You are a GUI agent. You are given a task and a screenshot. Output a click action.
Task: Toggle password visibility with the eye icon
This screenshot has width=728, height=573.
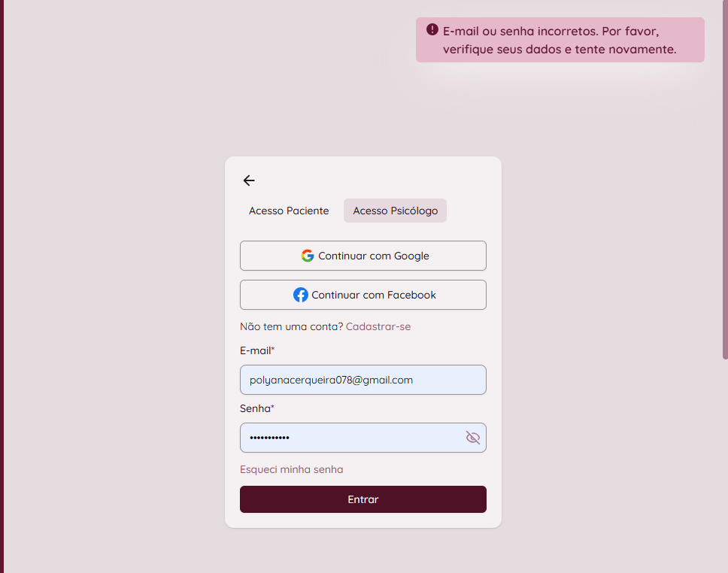(472, 438)
